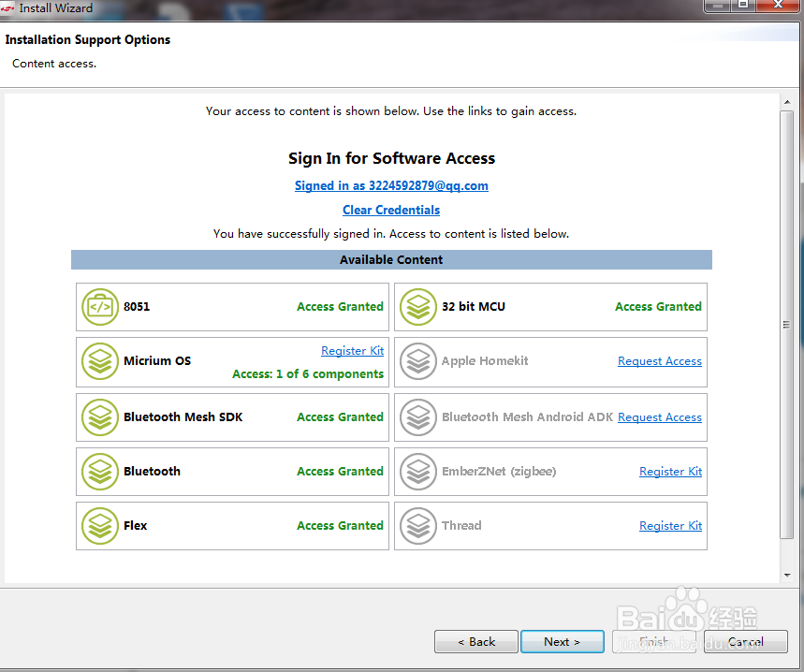The image size is (804, 672).
Task: Click the 'Bluetooth Mesh Android ADK' label
Action: pos(528,417)
